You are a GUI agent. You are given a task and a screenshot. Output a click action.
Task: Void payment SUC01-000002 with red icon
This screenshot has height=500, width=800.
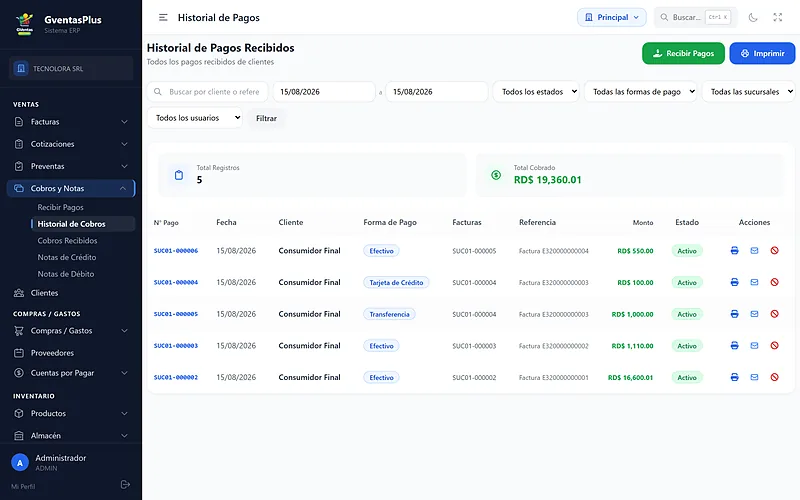(x=774, y=377)
